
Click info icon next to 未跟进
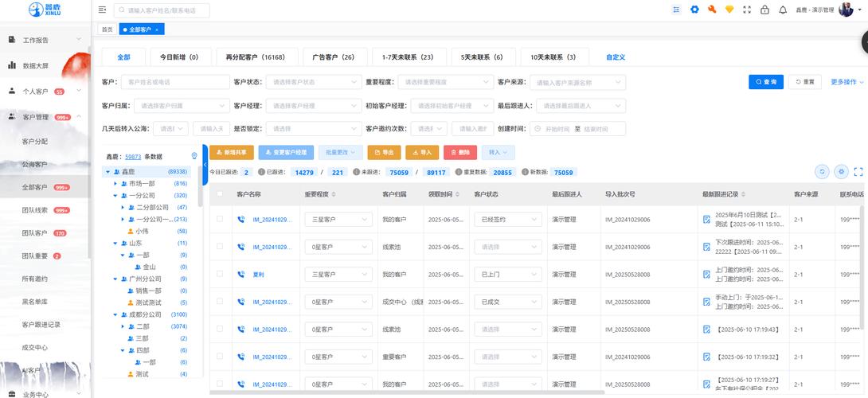click(357, 172)
